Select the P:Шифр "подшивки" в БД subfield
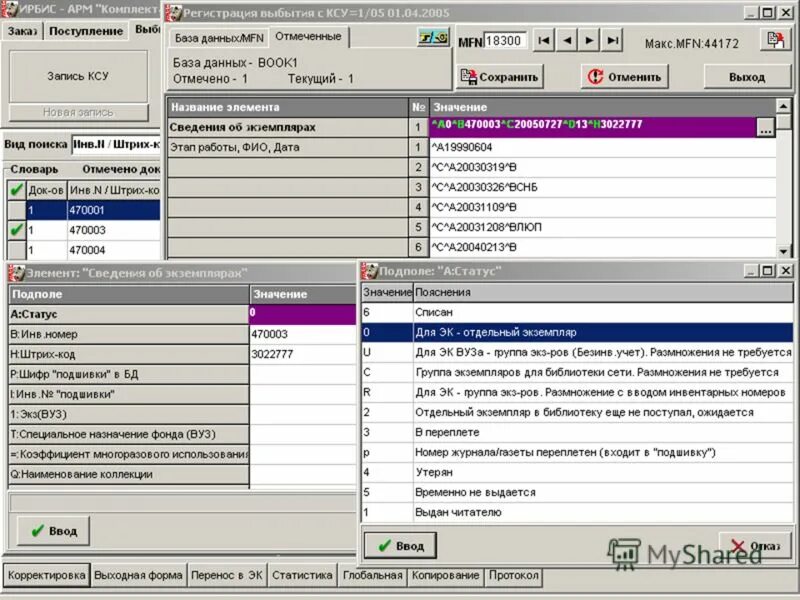800x600 pixels. (x=129, y=374)
